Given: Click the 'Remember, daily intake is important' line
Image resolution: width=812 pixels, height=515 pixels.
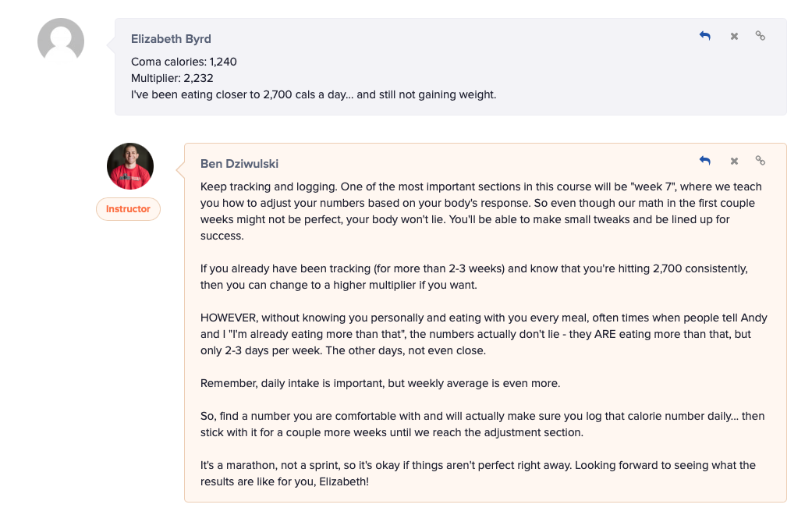Looking at the screenshot, I should pyautogui.click(x=380, y=383).
